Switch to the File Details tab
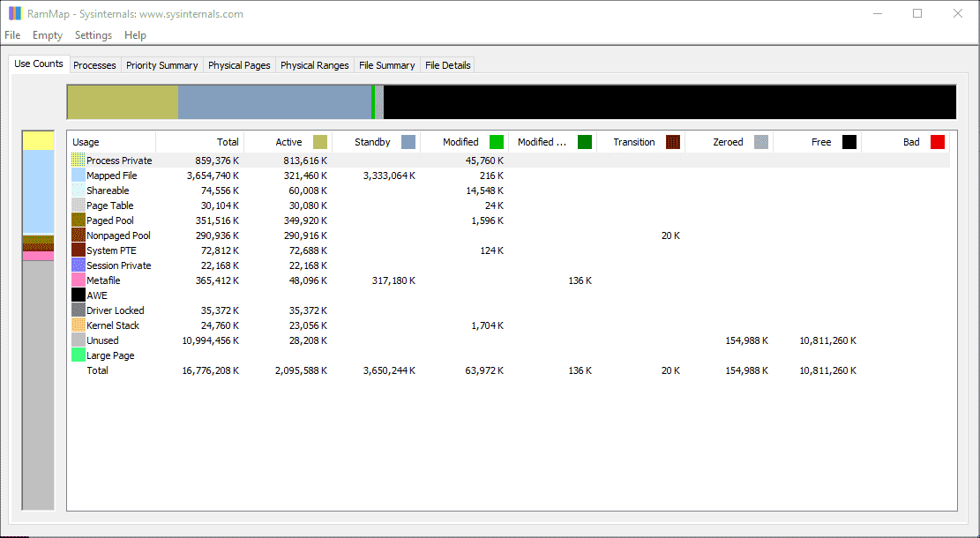Screen dimensions: 980x538 point(447,64)
